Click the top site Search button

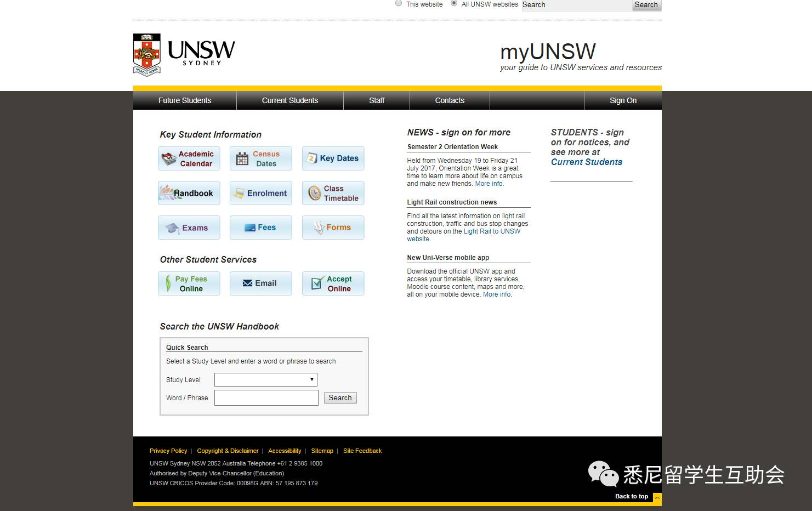pos(646,5)
